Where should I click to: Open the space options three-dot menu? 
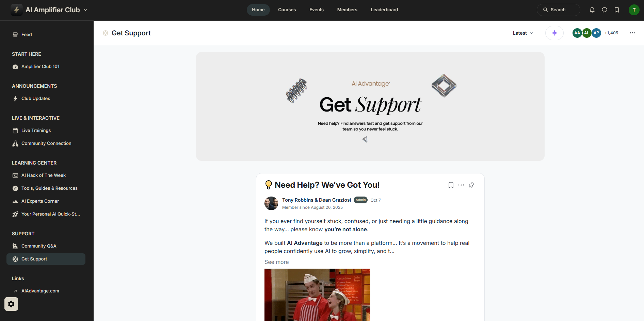[632, 33]
